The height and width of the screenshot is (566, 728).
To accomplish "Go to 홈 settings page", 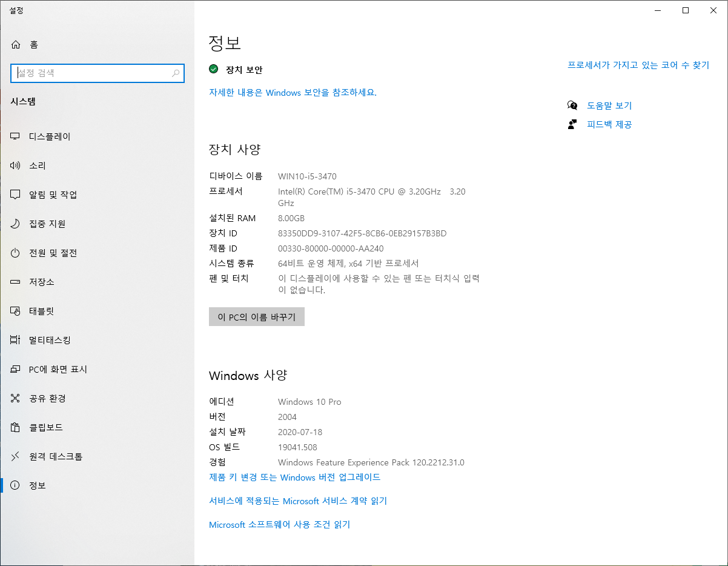I will (97, 44).
